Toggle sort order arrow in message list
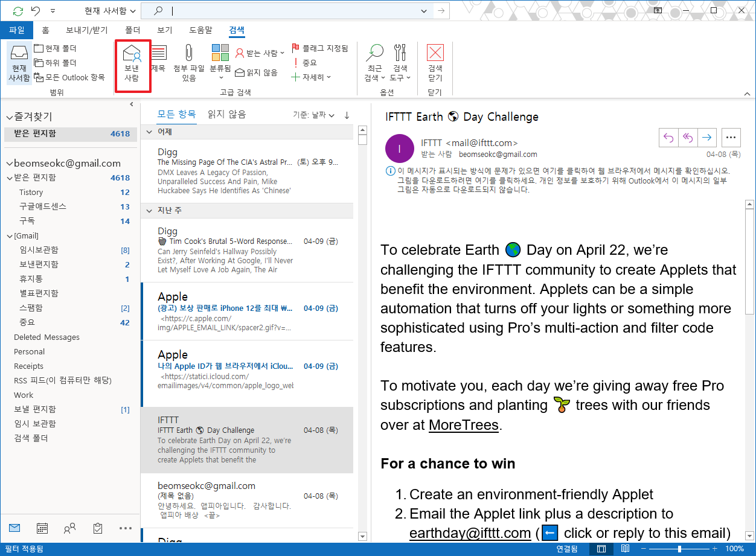This screenshot has height=556, width=756. coord(347,115)
